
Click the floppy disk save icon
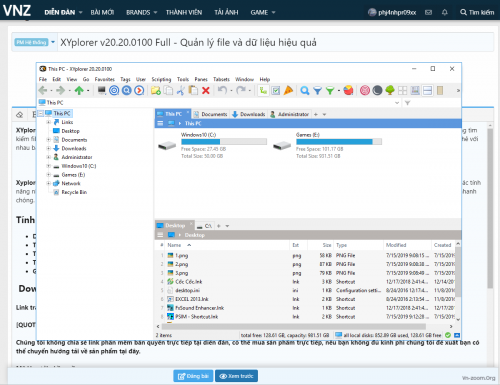[x=415, y=90]
